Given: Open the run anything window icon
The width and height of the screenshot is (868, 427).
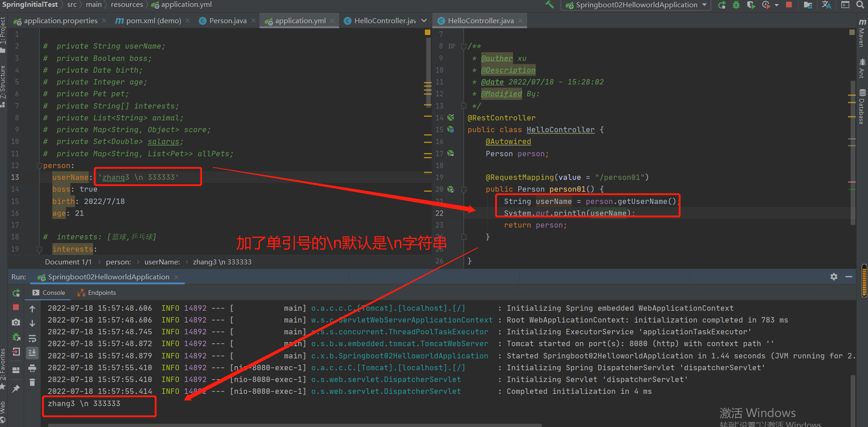Looking at the screenshot, I should pos(845,5).
